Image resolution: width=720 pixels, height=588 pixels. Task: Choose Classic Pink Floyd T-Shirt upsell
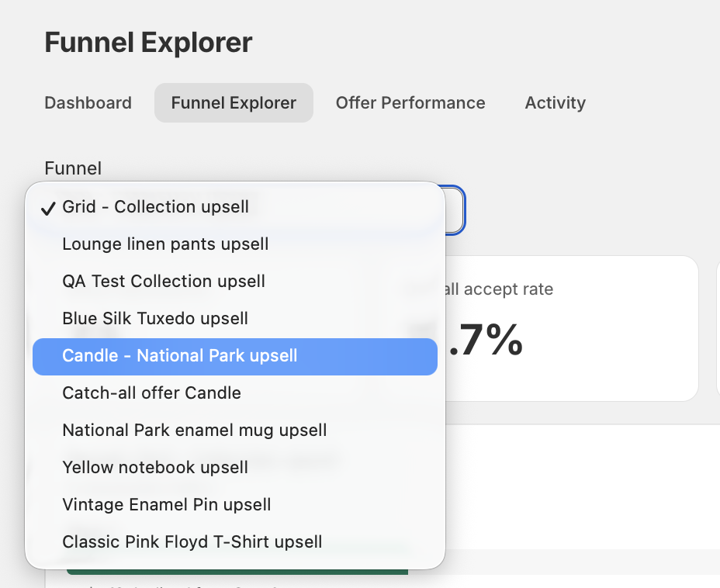(x=234, y=542)
